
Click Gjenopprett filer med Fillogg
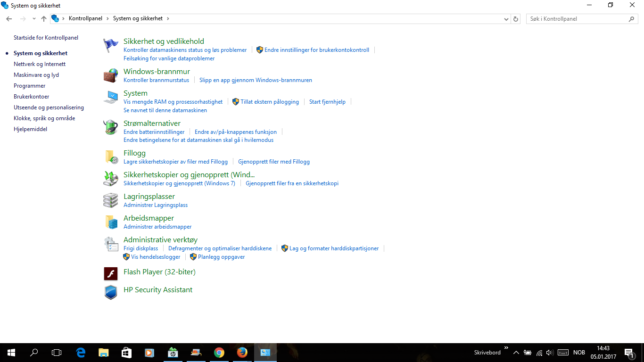coord(274,162)
